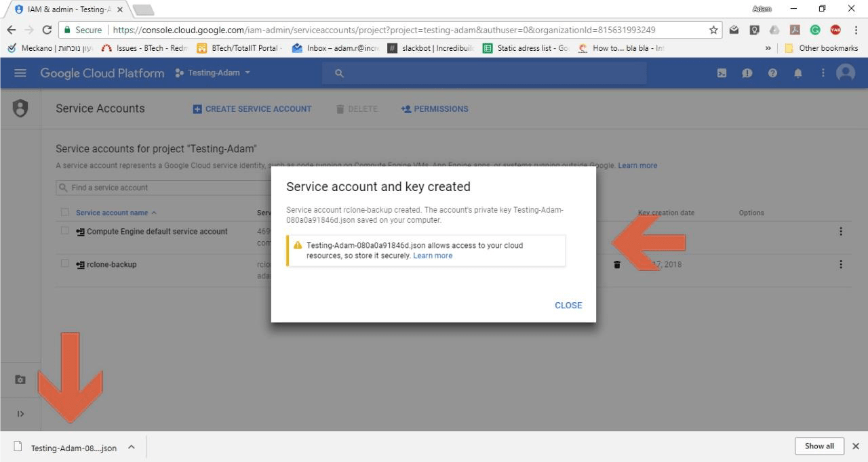Open the PERMISSIONS toolbar item
The image size is (868, 462).
435,109
